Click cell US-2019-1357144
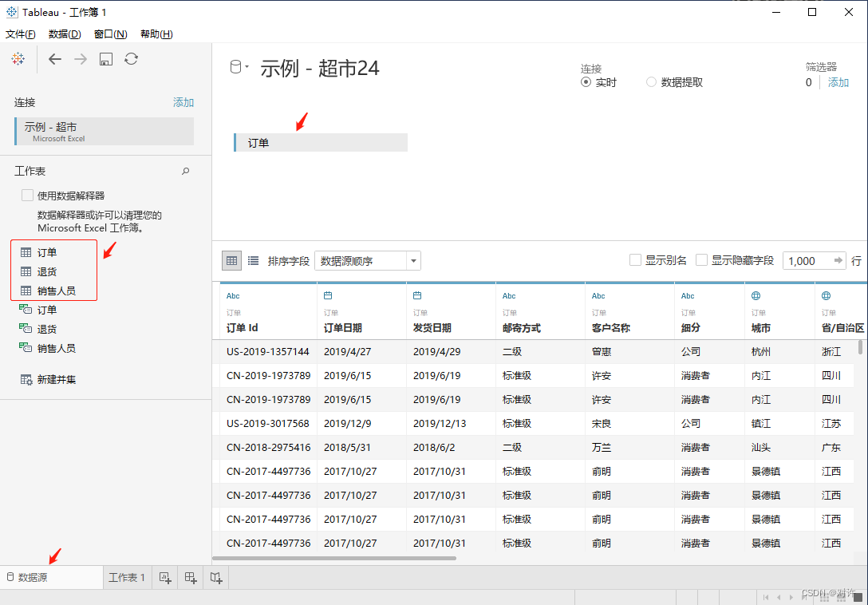The width and height of the screenshot is (868, 605). point(268,352)
